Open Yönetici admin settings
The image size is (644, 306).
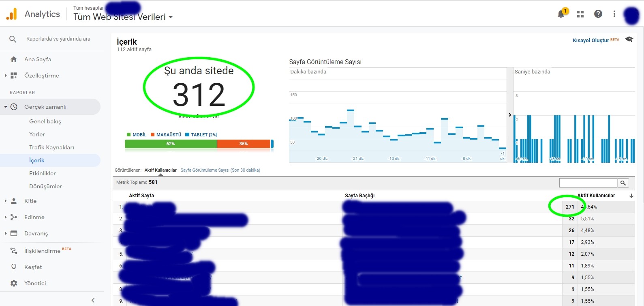[x=35, y=283]
